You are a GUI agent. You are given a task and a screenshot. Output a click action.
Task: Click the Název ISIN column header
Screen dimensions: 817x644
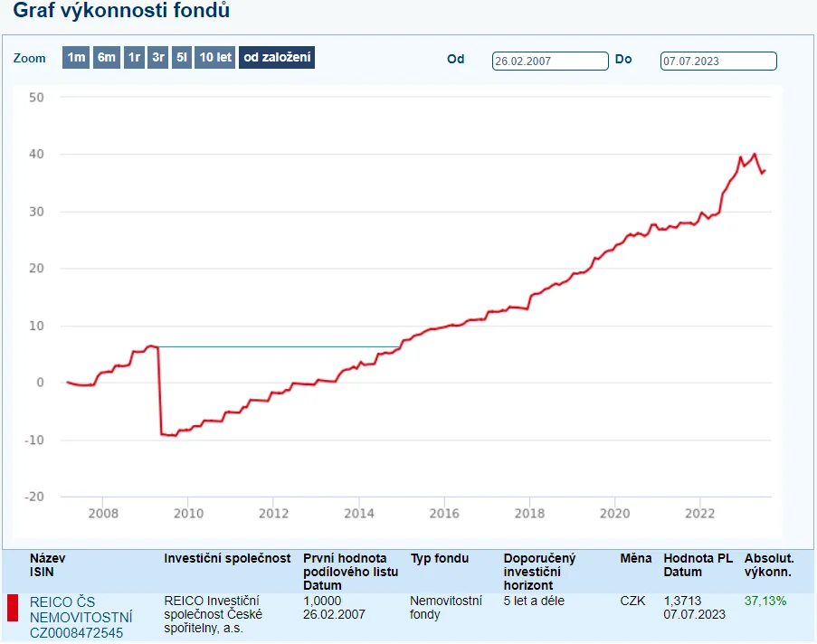point(47,564)
